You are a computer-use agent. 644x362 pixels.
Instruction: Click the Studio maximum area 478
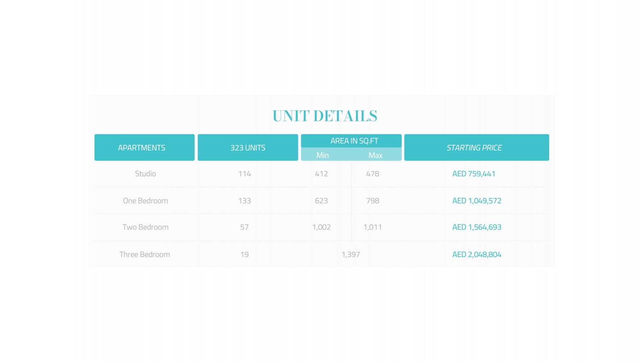372,174
